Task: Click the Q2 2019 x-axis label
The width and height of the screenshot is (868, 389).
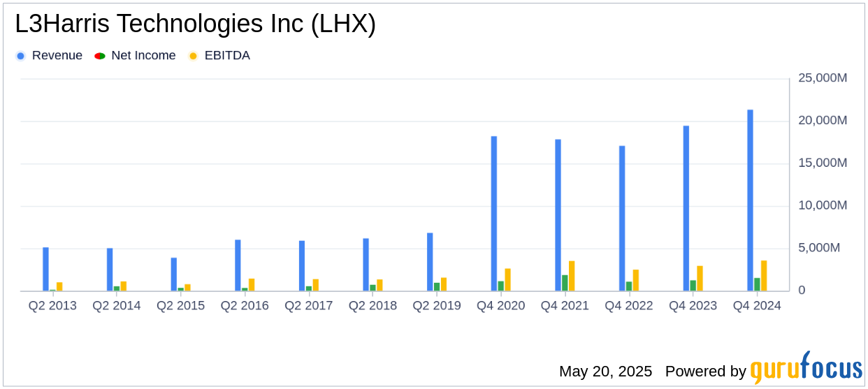Action: (x=437, y=306)
